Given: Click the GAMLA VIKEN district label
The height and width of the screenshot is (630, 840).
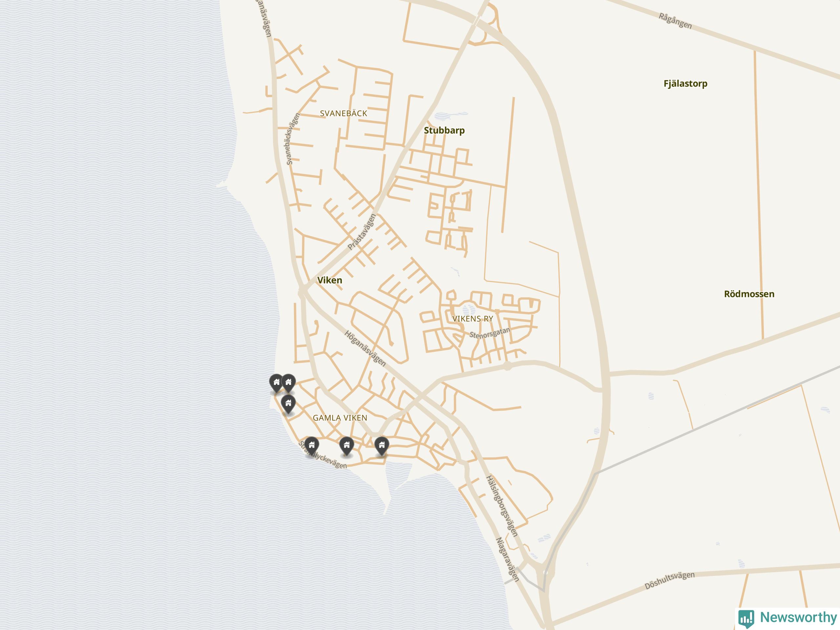Looking at the screenshot, I should [340, 418].
